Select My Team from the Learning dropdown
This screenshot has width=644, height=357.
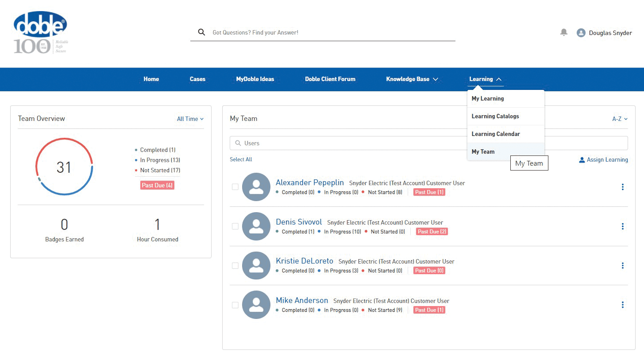pyautogui.click(x=506, y=151)
